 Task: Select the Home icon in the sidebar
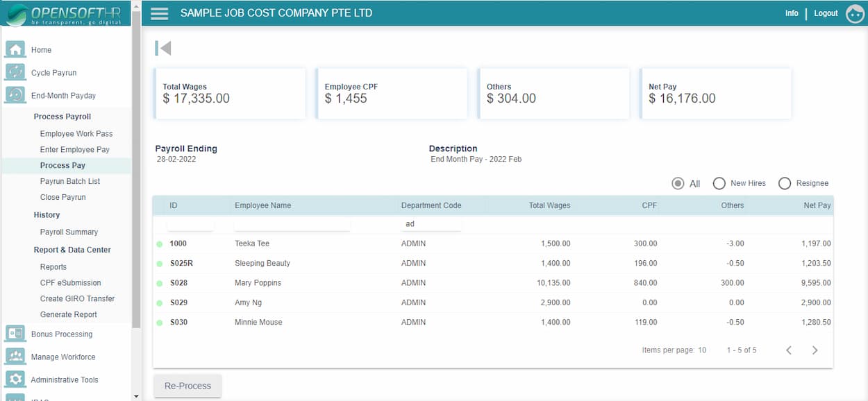[15, 49]
